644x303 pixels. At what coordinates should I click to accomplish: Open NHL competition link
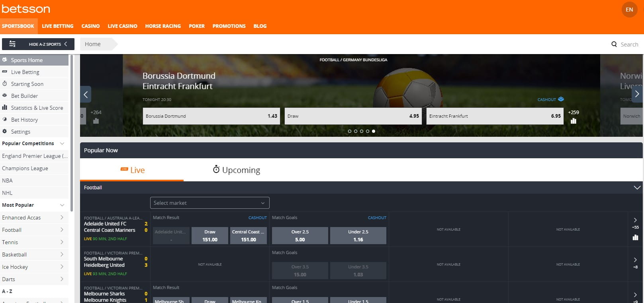click(34, 193)
